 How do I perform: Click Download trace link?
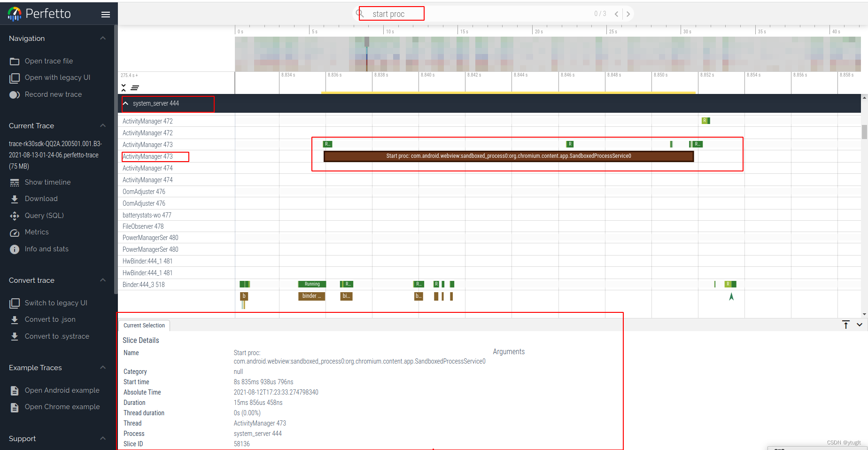[41, 199]
